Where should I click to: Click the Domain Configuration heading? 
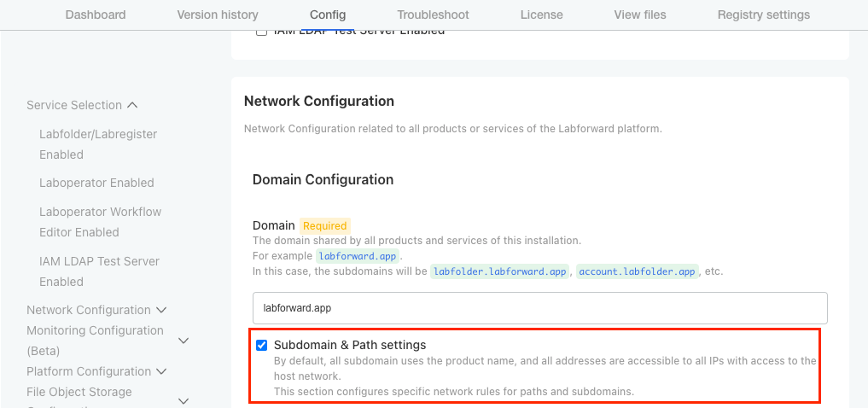[323, 179]
